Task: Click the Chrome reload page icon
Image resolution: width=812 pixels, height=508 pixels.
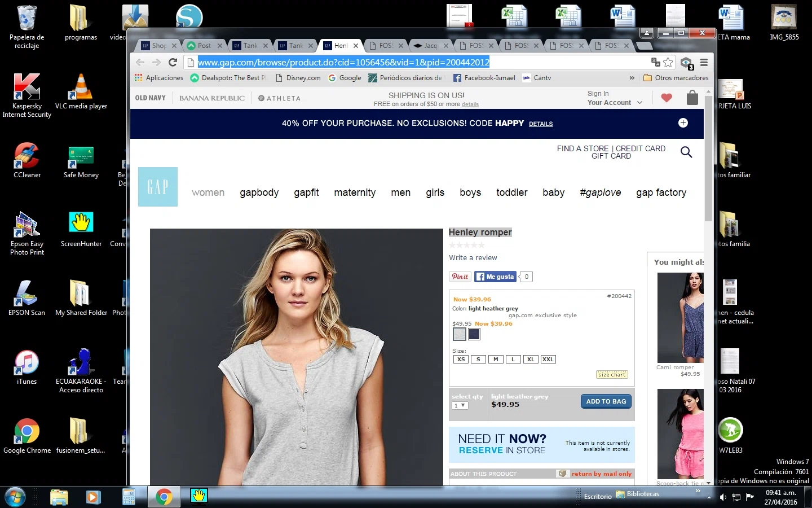Action: pos(173,63)
